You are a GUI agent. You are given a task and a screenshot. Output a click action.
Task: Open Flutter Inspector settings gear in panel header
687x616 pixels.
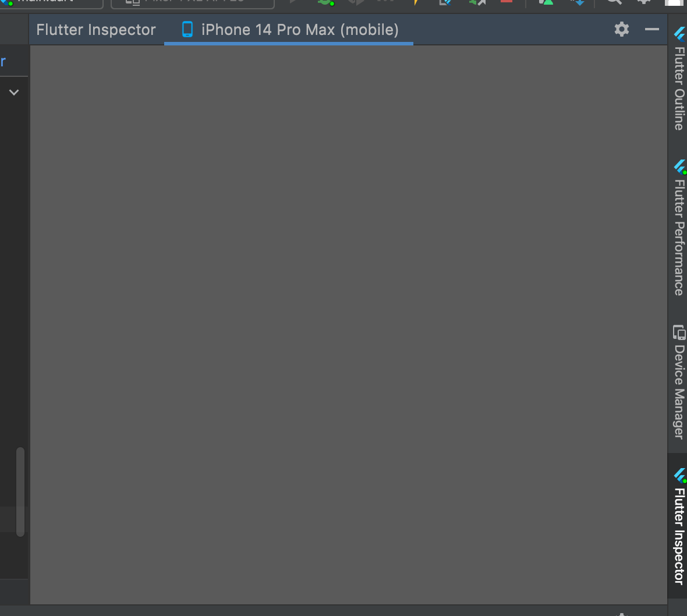(x=621, y=29)
